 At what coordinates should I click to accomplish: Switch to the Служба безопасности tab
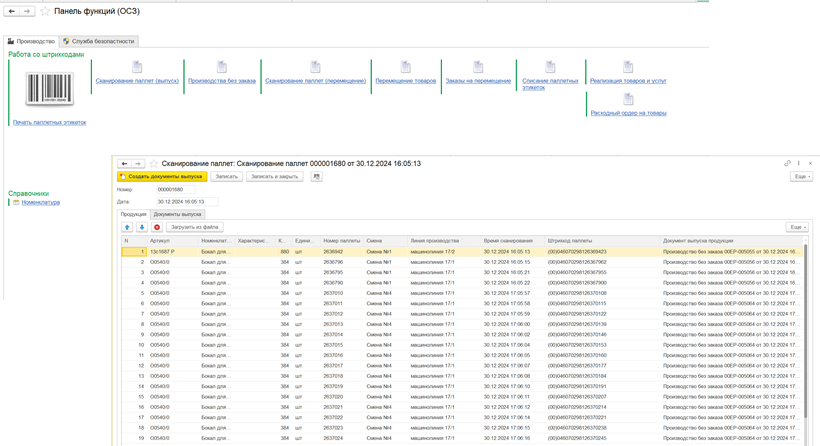click(x=98, y=42)
